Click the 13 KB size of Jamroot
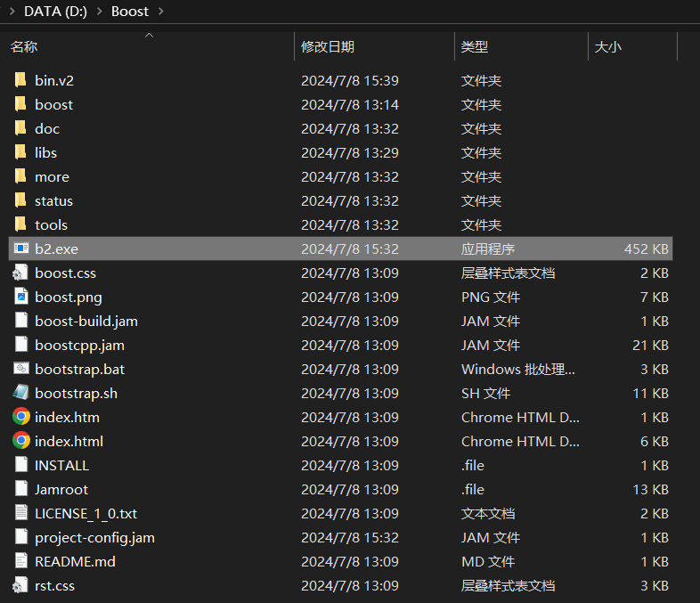Viewport: 700px width, 603px height. [x=650, y=490]
